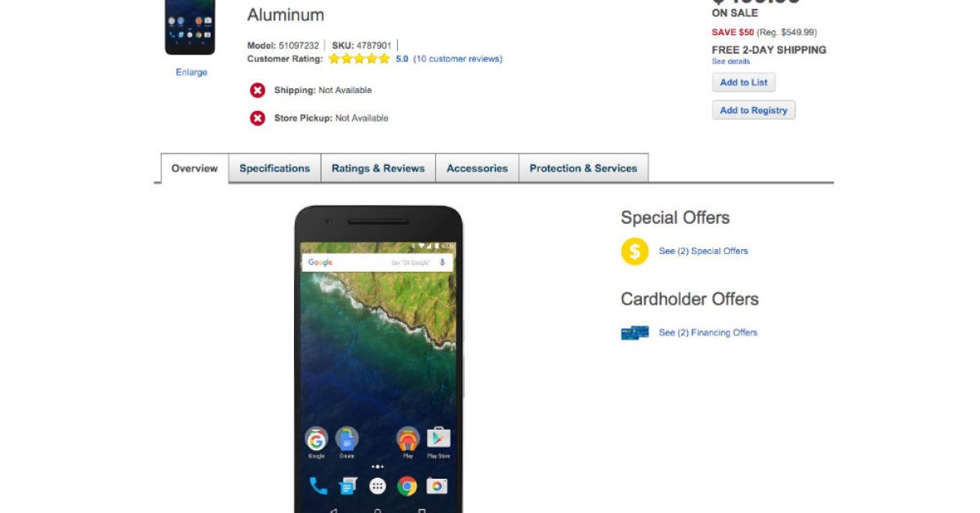
Task: Open the 10 customer reviews link
Action: [457, 59]
